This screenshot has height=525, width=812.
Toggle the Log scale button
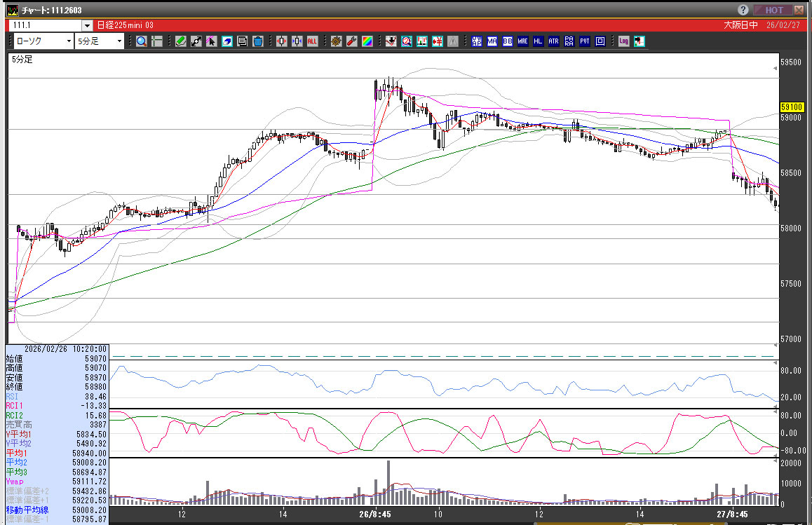(623, 41)
